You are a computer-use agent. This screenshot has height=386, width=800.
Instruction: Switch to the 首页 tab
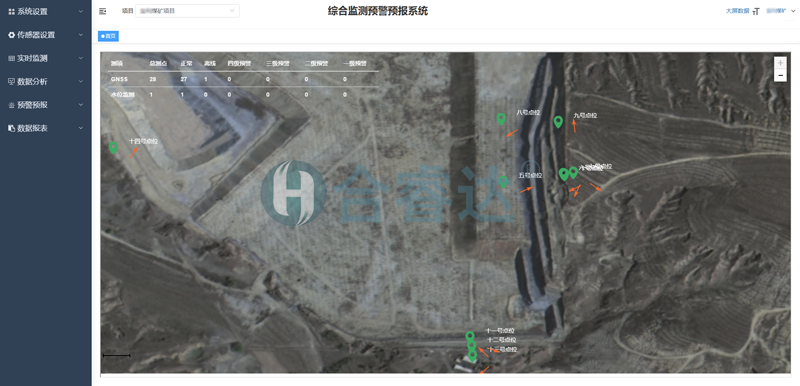108,36
